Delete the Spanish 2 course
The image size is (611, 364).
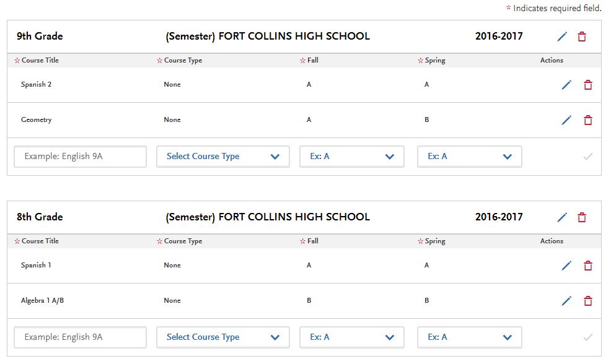click(x=588, y=85)
